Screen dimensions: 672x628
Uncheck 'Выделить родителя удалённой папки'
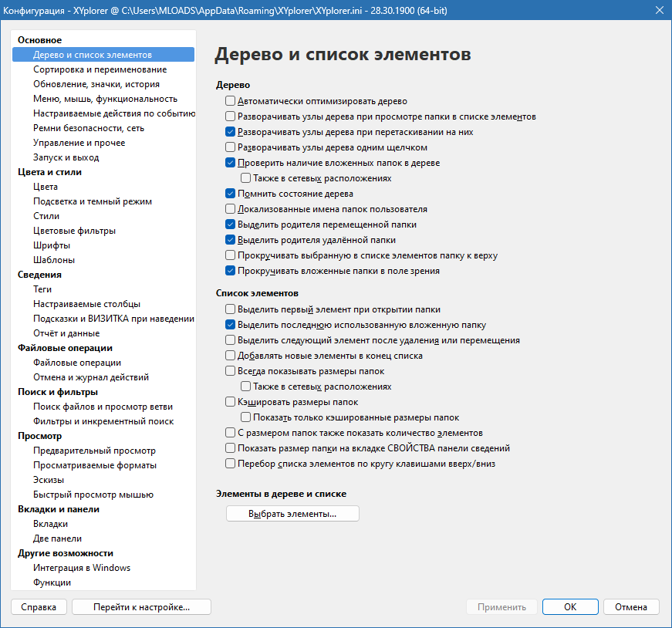pyautogui.click(x=230, y=240)
